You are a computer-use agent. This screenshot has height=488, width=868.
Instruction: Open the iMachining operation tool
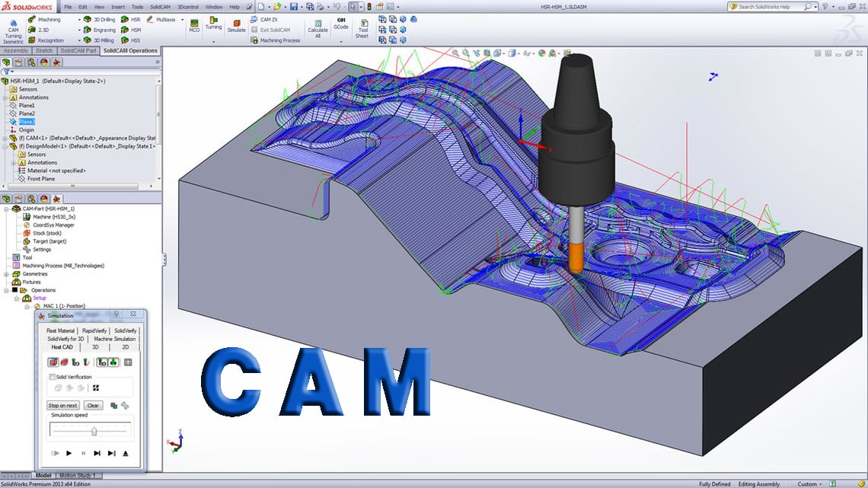44,19
